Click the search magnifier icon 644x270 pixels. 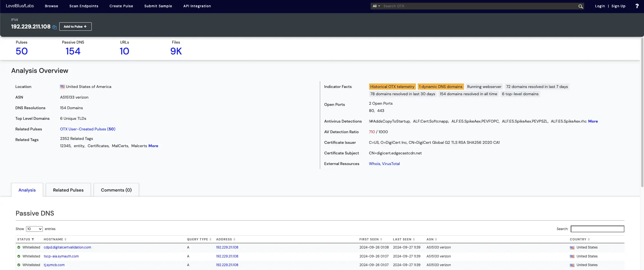coord(581,6)
